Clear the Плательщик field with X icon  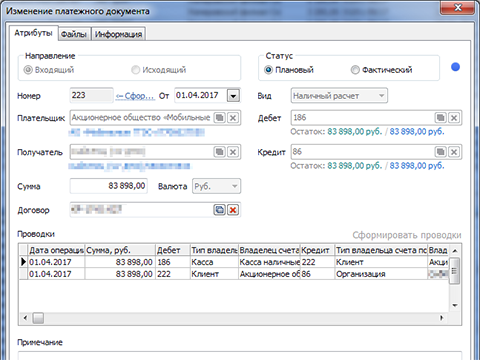(x=233, y=118)
